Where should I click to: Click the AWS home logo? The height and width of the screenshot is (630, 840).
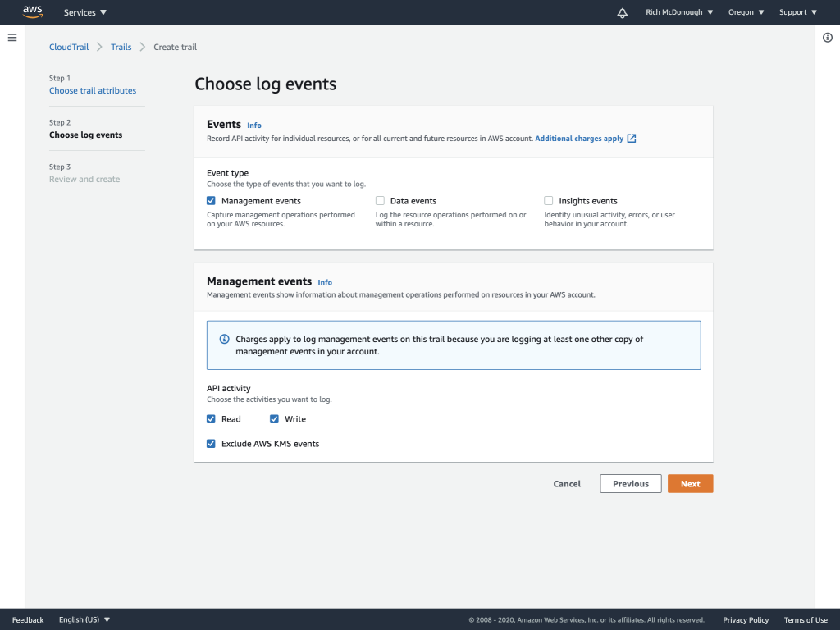click(x=32, y=11)
